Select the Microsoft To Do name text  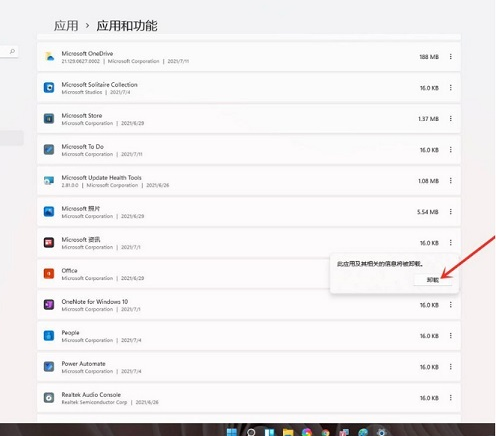click(82, 147)
